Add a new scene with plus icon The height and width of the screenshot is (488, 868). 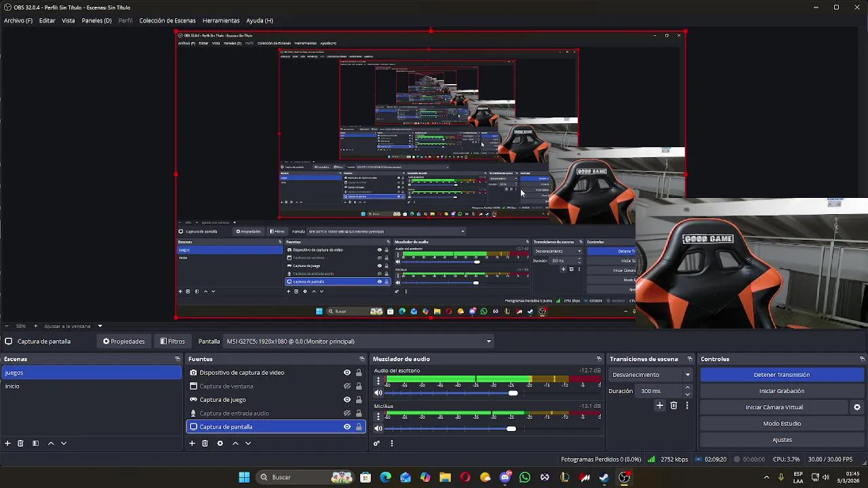(x=7, y=443)
